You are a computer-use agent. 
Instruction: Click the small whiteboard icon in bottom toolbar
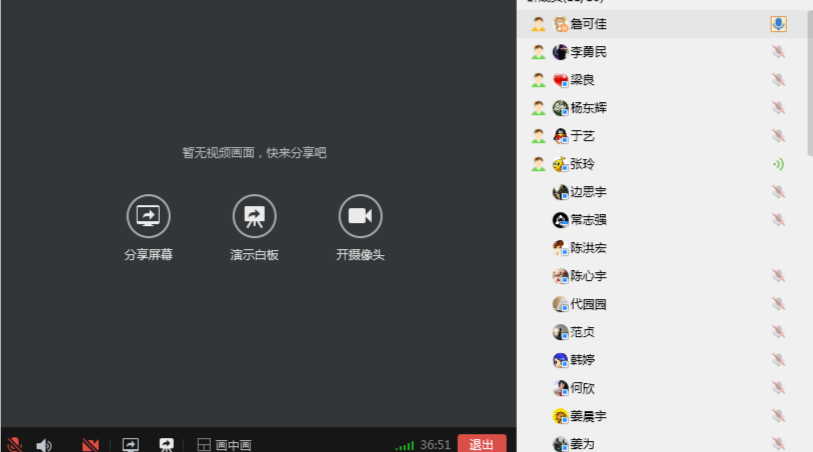[x=167, y=445]
